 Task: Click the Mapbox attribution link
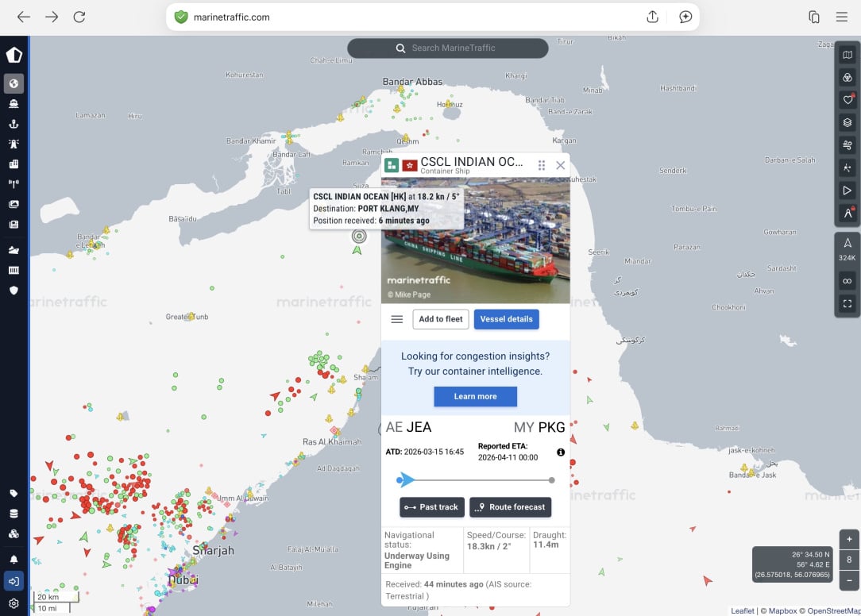(x=782, y=610)
